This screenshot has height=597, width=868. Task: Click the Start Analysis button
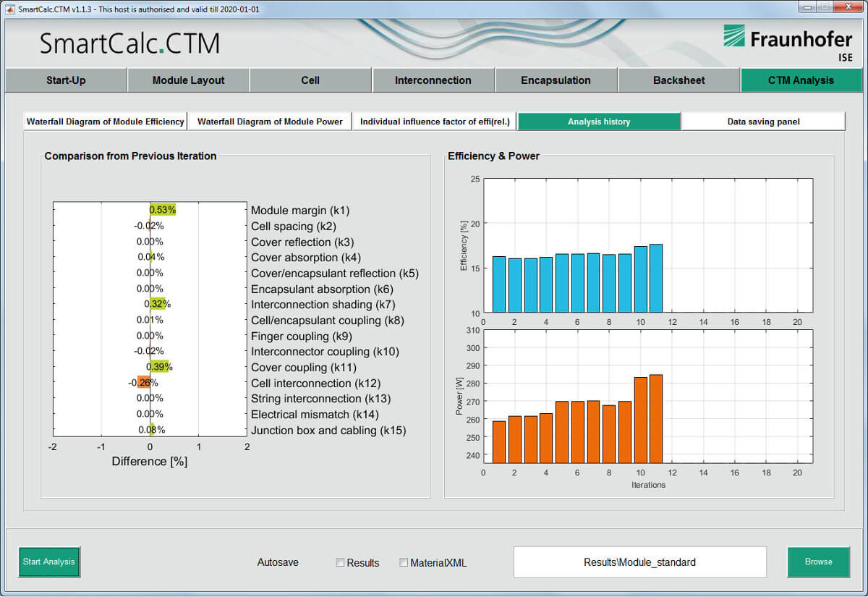[49, 562]
